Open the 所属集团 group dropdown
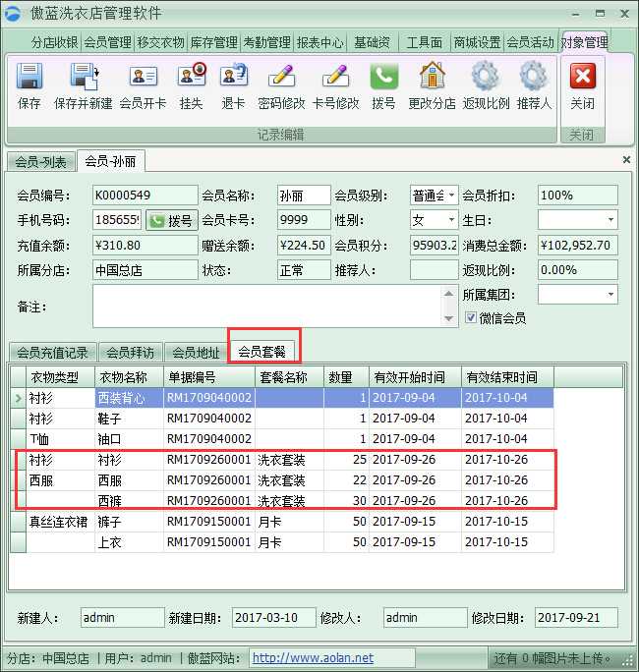Image resolution: width=639 pixels, height=672 pixels. tap(610, 294)
